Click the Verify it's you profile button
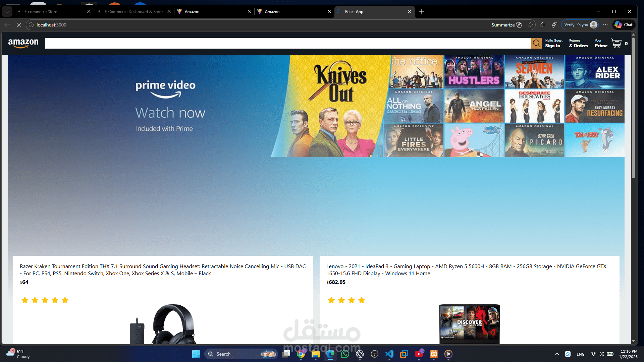The width and height of the screenshot is (644, 362). point(580,25)
